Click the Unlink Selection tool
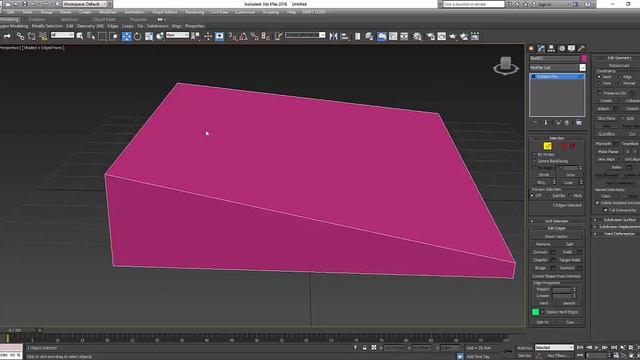 (31, 37)
